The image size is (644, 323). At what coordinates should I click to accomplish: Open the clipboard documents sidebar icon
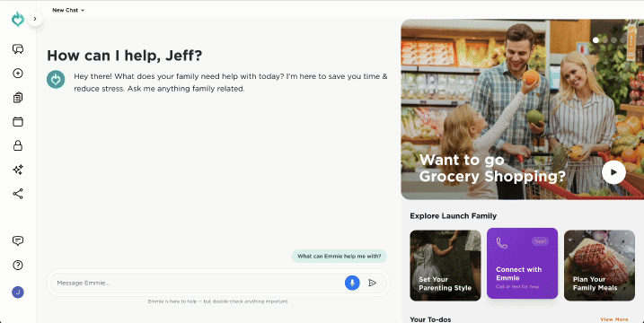18,97
